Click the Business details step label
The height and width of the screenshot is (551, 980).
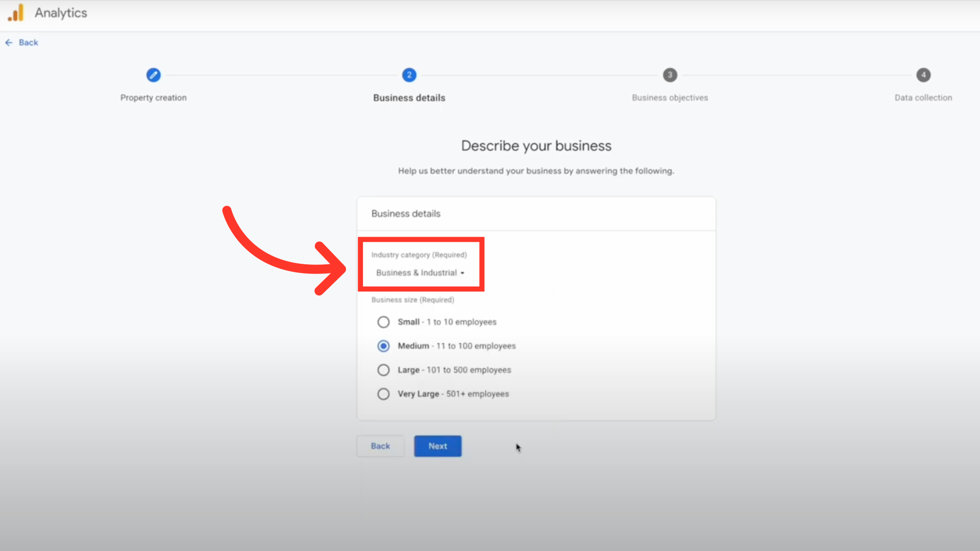[409, 97]
